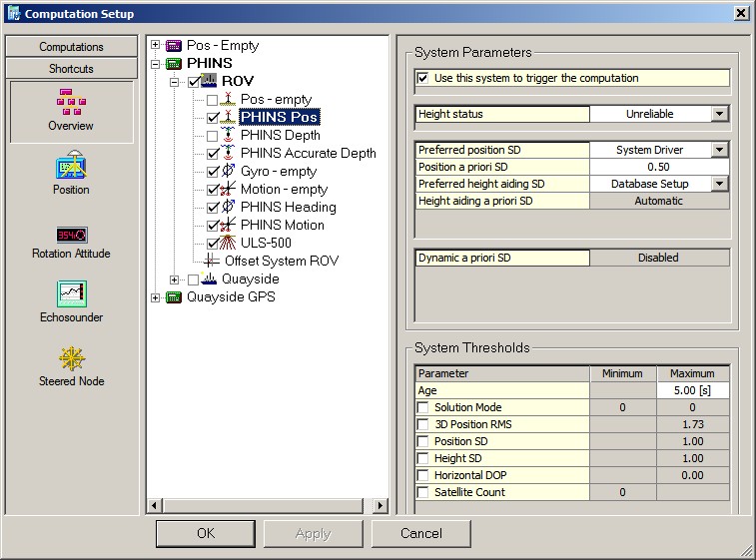The image size is (756, 560).
Task: Click the Offset System ROV icon
Action: pos(212,262)
